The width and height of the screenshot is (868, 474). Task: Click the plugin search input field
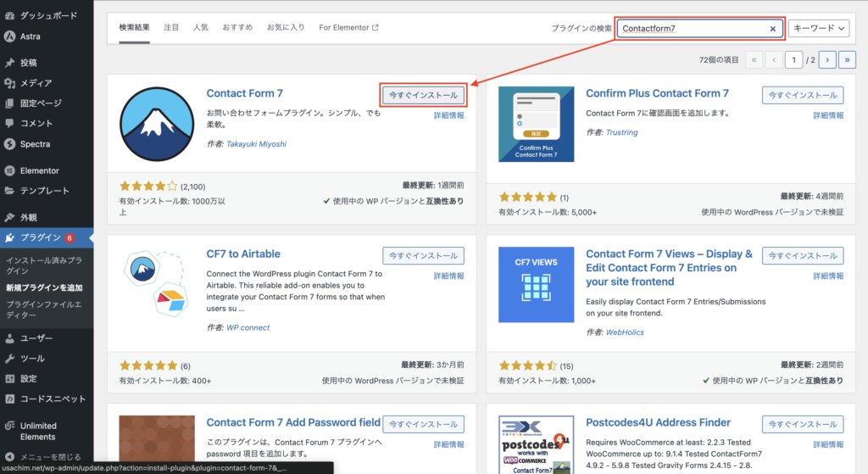tap(691, 29)
